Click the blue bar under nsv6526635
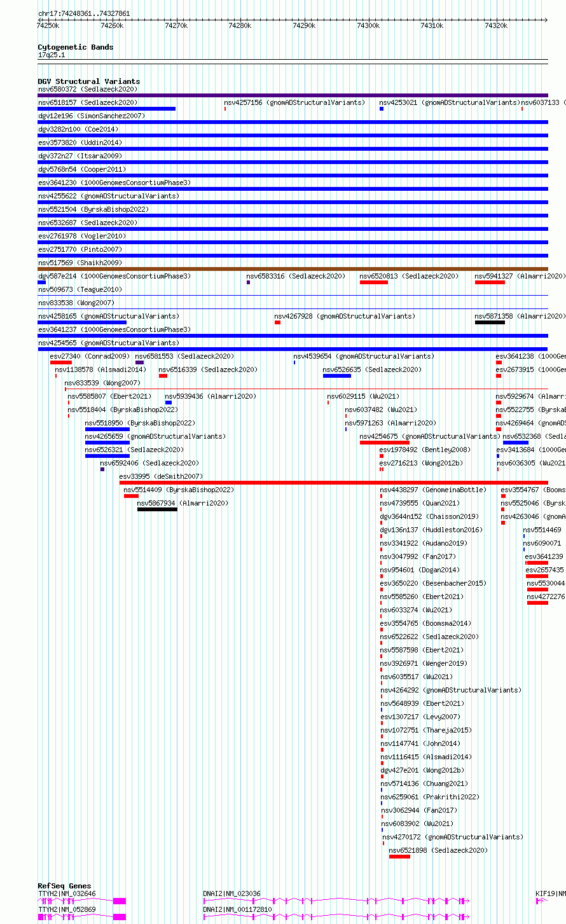 pyautogui.click(x=337, y=376)
